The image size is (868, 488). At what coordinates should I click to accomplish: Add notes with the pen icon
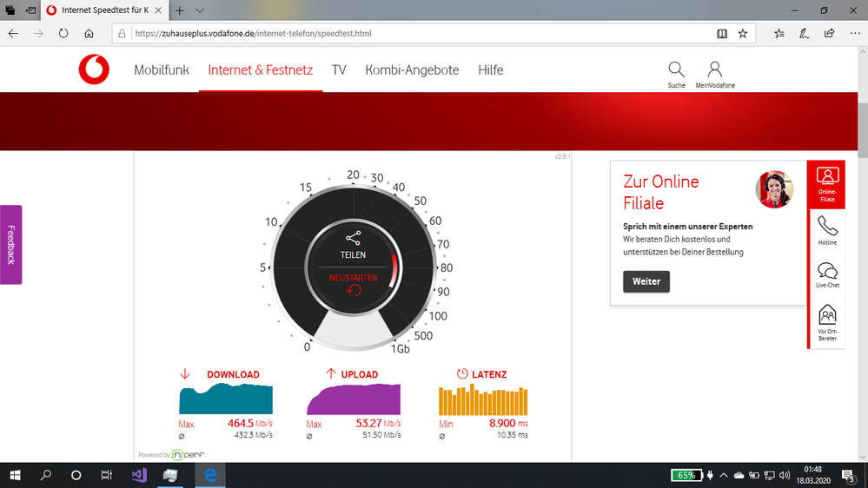pyautogui.click(x=805, y=34)
